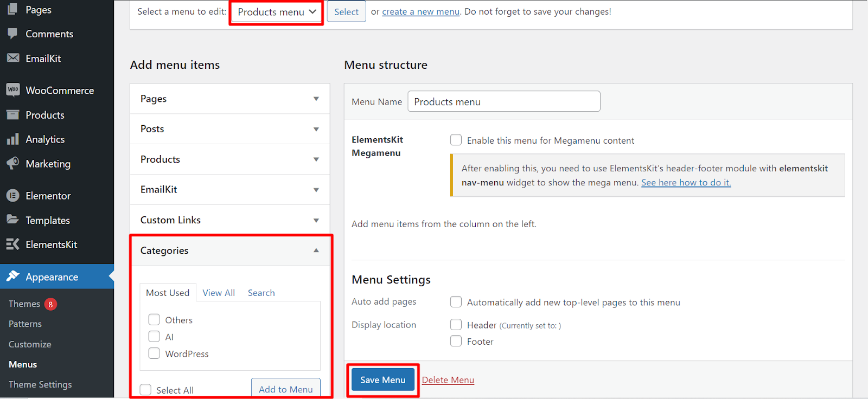
Task: Click the Marketing megaphone icon
Action: coord(13,163)
